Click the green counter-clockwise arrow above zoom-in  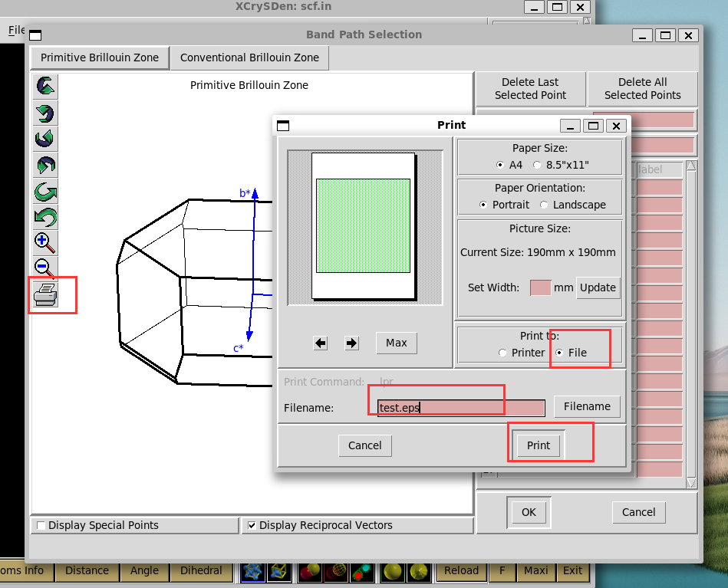pyautogui.click(x=45, y=217)
